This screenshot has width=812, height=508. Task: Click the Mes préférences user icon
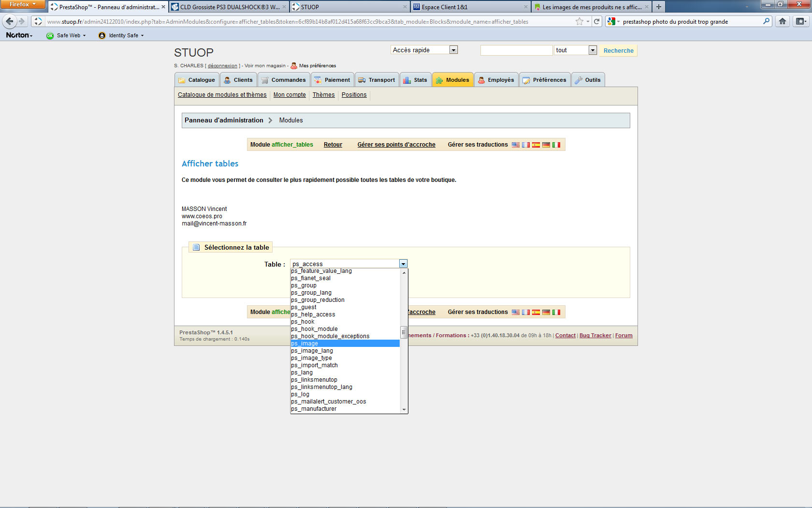294,65
